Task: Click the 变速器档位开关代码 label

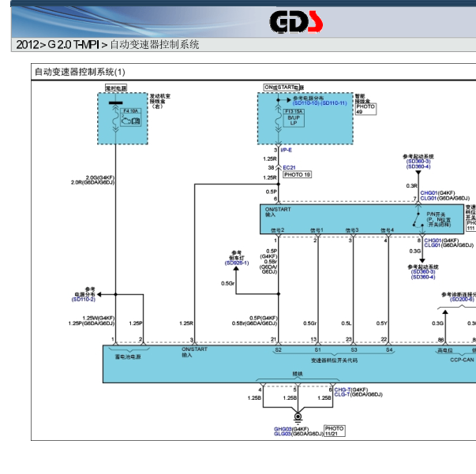Action: pos(334,360)
